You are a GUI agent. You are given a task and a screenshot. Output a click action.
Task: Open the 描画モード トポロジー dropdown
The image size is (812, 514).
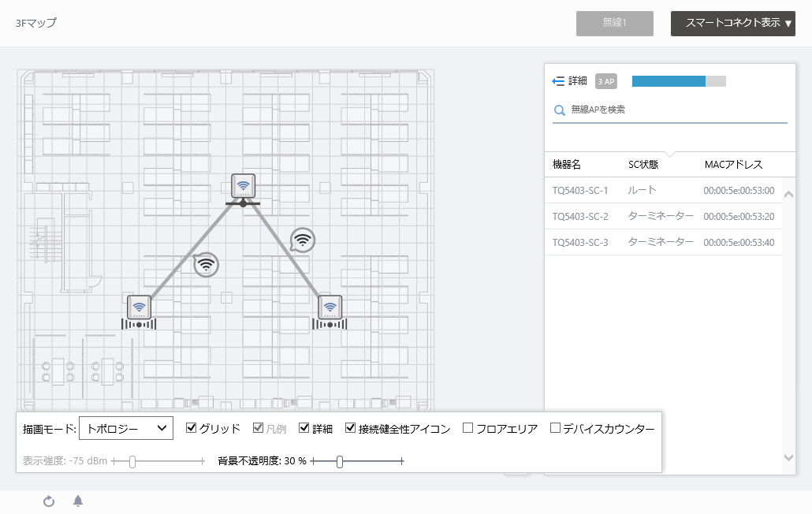pos(126,429)
